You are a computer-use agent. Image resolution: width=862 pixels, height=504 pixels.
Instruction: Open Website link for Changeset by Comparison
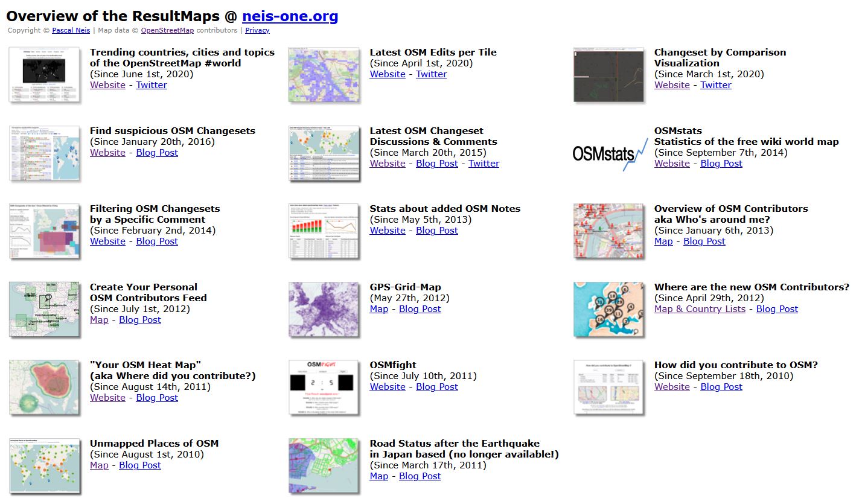coord(672,85)
